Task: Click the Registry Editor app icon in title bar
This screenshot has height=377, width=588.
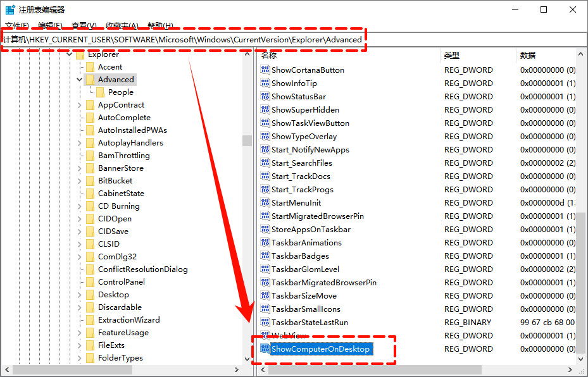Action: pyautogui.click(x=10, y=9)
